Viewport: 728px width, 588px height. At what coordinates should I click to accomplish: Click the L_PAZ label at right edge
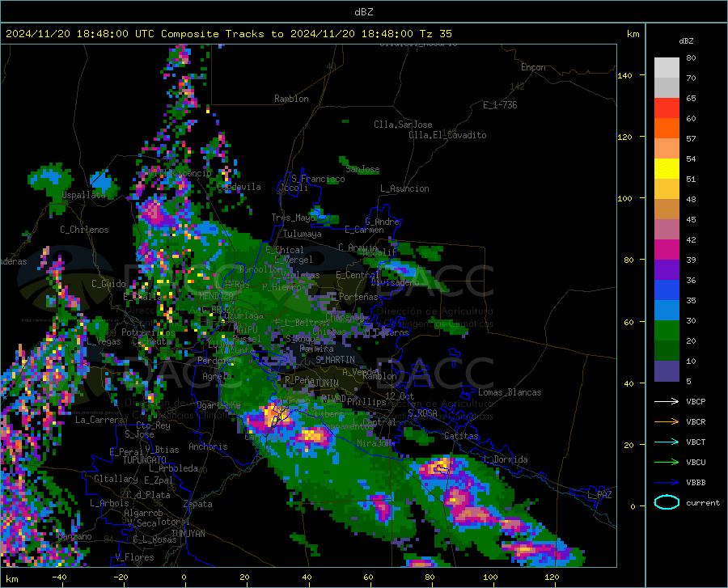tap(600, 495)
